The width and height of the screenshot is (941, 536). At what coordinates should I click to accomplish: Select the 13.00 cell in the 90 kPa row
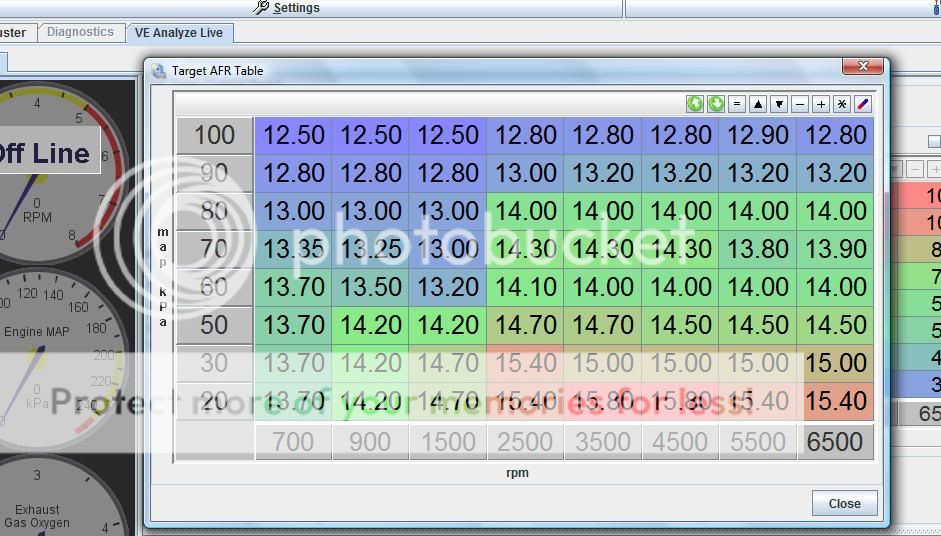pyautogui.click(x=525, y=173)
